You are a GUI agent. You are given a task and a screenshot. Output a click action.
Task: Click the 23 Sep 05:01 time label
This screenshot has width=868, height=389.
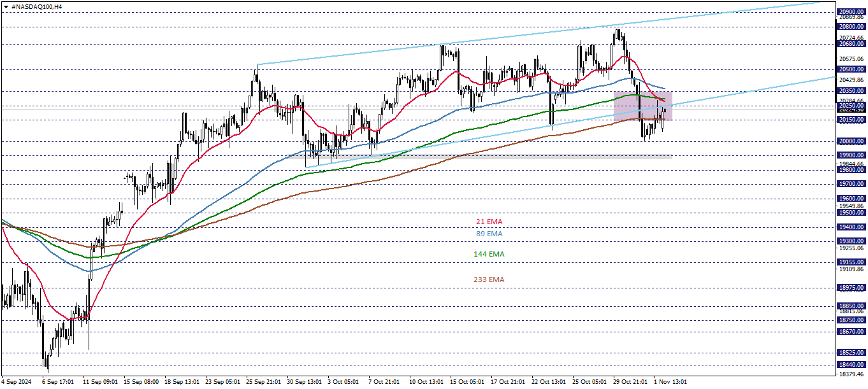click(222, 382)
